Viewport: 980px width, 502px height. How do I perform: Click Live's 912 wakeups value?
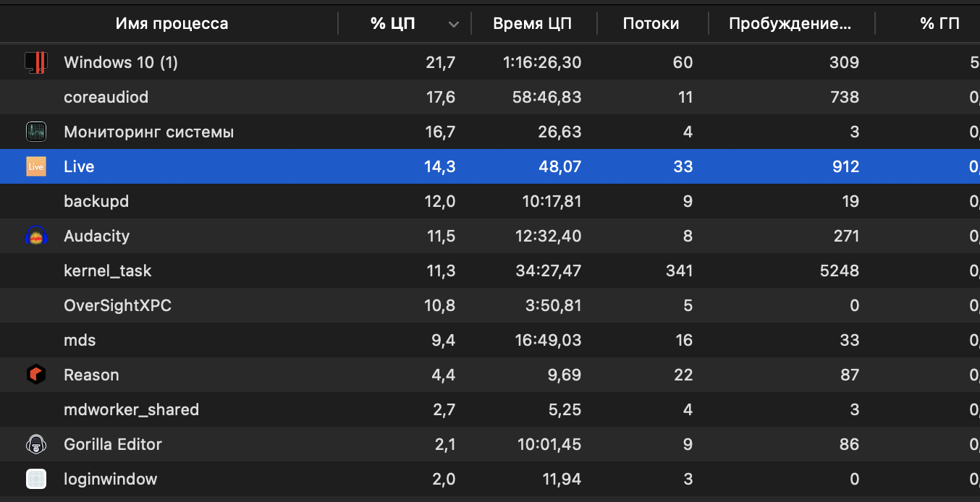(x=845, y=167)
